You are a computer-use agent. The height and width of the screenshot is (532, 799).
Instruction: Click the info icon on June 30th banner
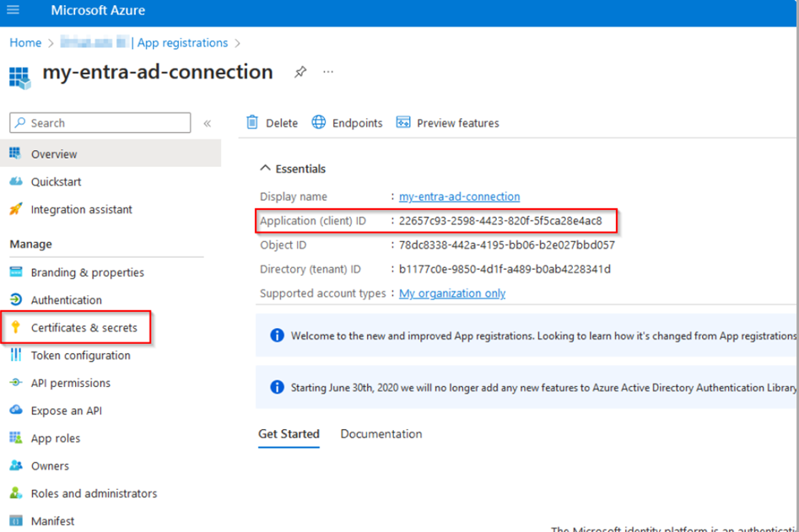click(278, 387)
